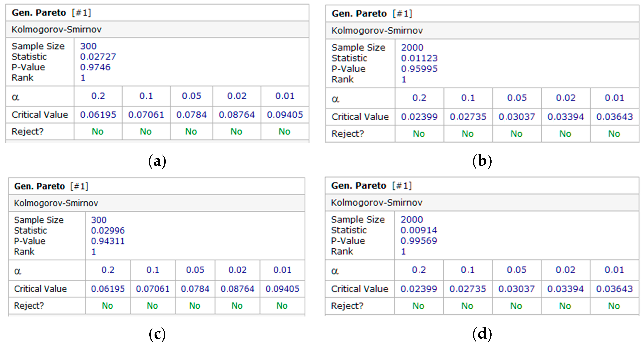This screenshot has width=644, height=348.
Task: Select Sample Size 2000 in panel (d)
Action: [412, 220]
